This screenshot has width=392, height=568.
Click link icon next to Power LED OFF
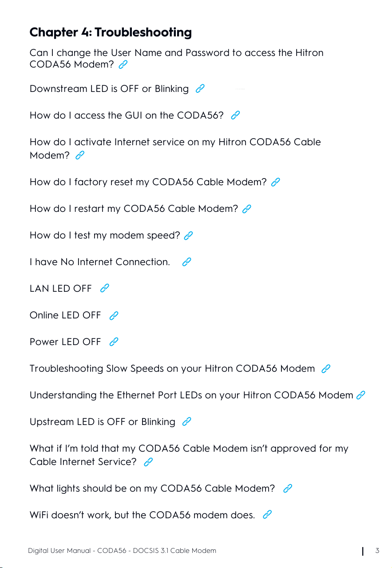pos(114,342)
